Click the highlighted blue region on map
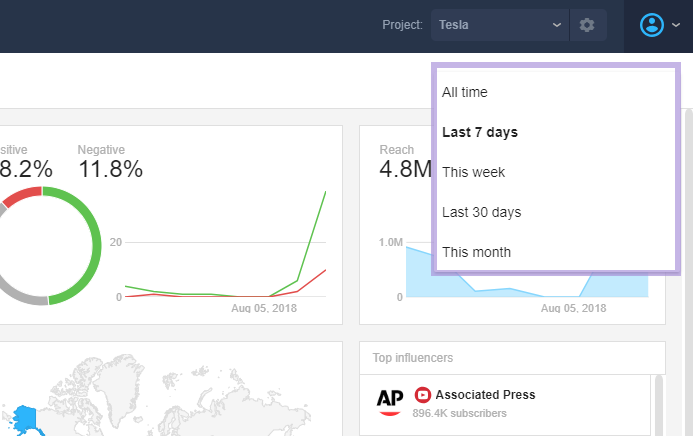Screen dimensions: 693x436 [26, 419]
